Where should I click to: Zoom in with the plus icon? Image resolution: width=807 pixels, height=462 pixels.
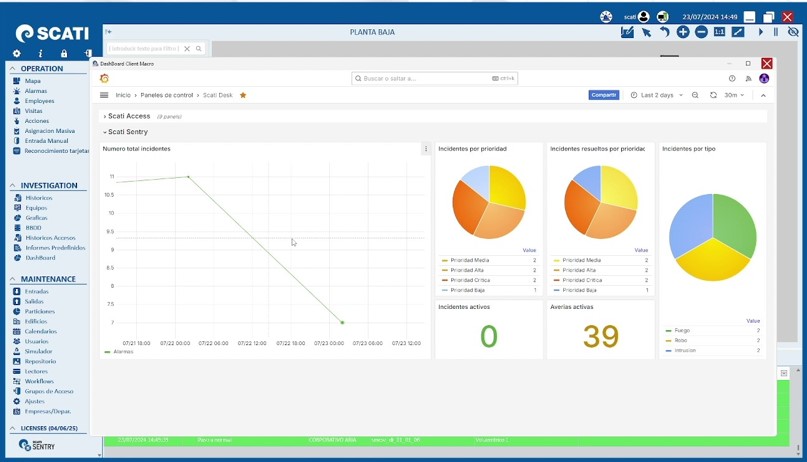[x=682, y=32]
